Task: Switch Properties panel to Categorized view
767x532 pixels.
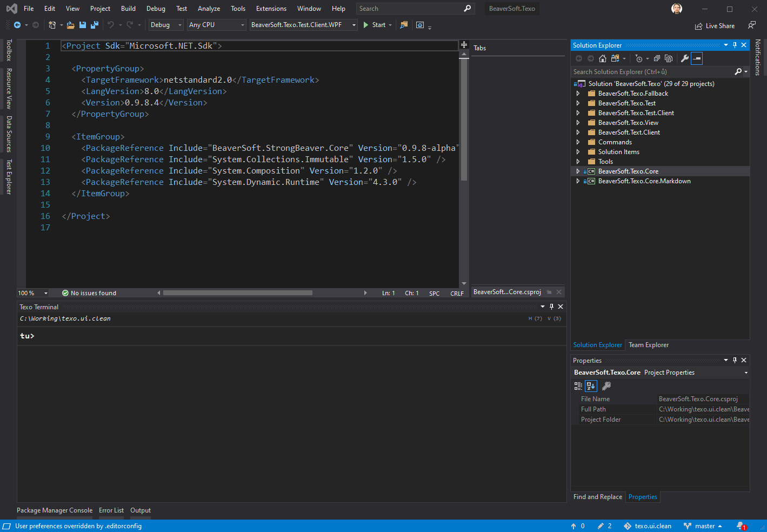Action: (578, 386)
